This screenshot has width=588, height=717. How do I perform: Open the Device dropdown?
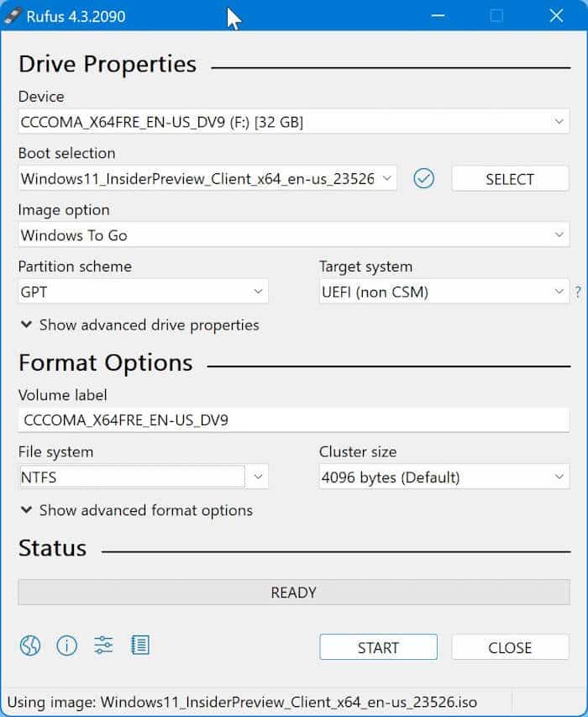(x=293, y=122)
